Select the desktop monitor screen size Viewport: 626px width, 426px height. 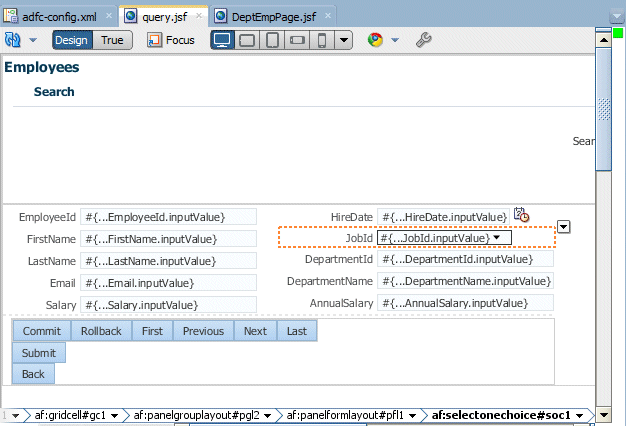(x=222, y=40)
